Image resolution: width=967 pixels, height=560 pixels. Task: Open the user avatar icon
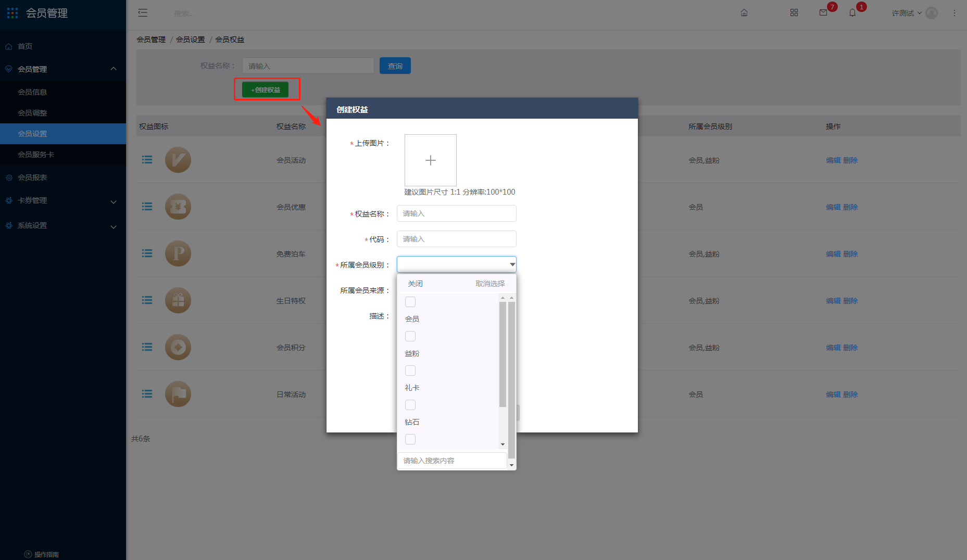[932, 13]
